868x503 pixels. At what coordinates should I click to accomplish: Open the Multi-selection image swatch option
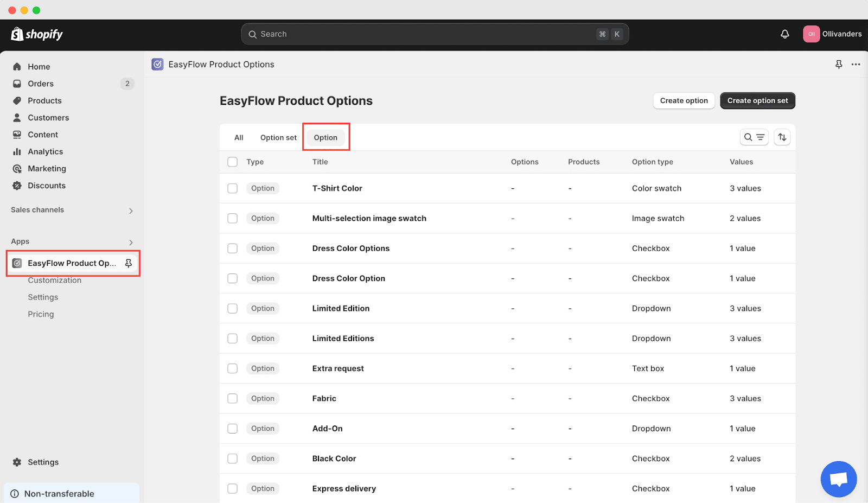(x=369, y=218)
